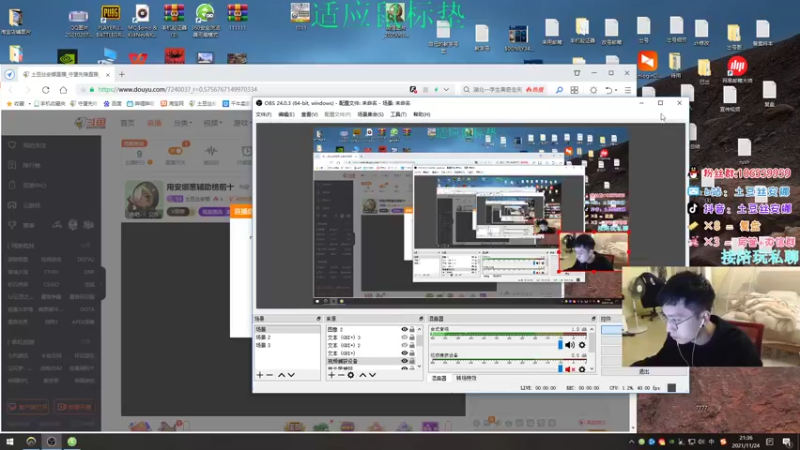The width and height of the screenshot is (800, 450).
Task: Open a new browser tab with the plus
Action: point(121,74)
